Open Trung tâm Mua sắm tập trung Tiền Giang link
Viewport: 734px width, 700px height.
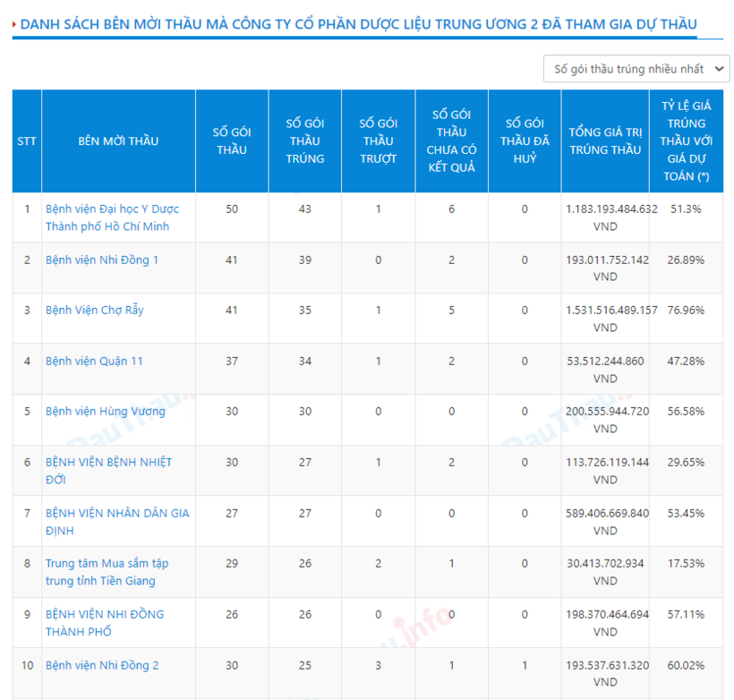coord(107,572)
